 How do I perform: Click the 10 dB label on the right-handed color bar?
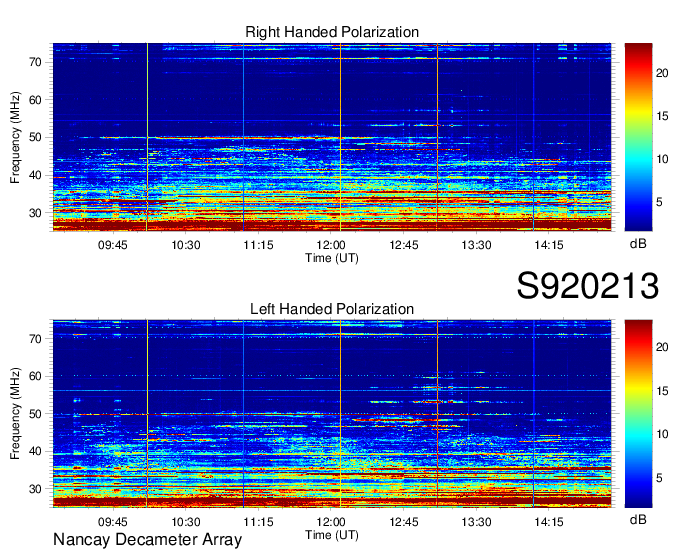coord(662,159)
